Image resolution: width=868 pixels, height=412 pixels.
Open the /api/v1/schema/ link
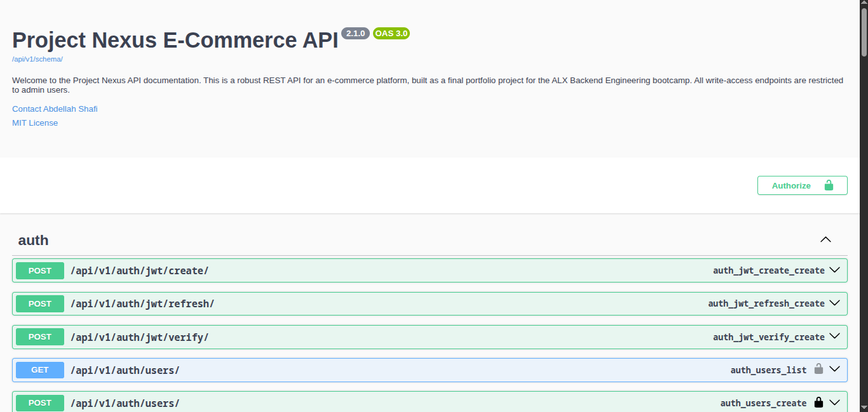tap(37, 59)
